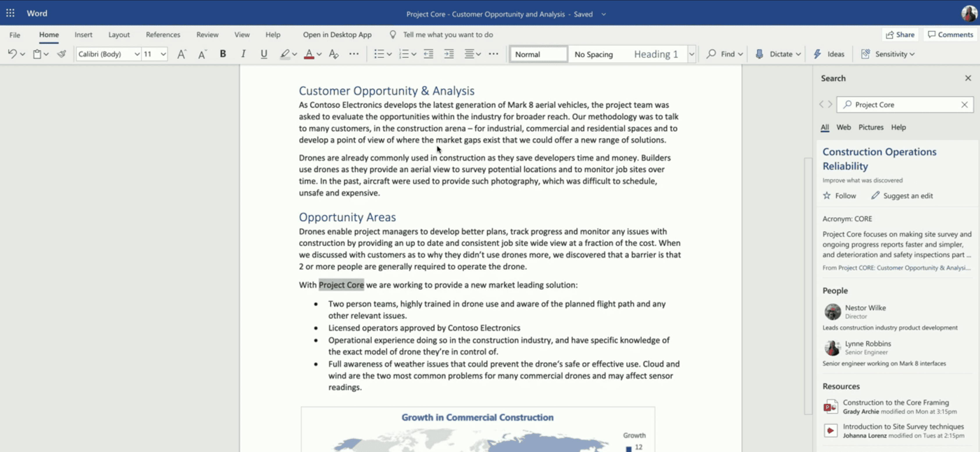Open more paragraph options ellipsis

pos(493,54)
